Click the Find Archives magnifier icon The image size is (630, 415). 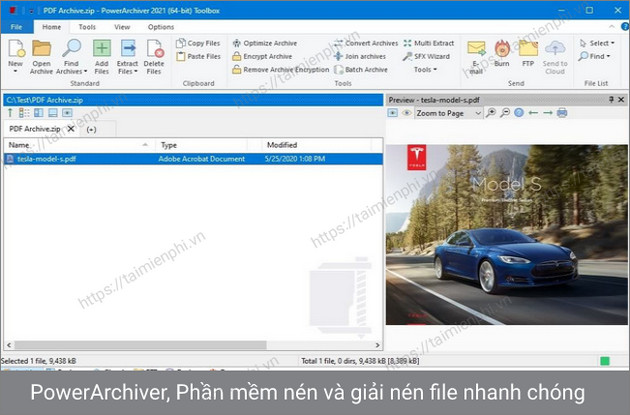point(72,49)
